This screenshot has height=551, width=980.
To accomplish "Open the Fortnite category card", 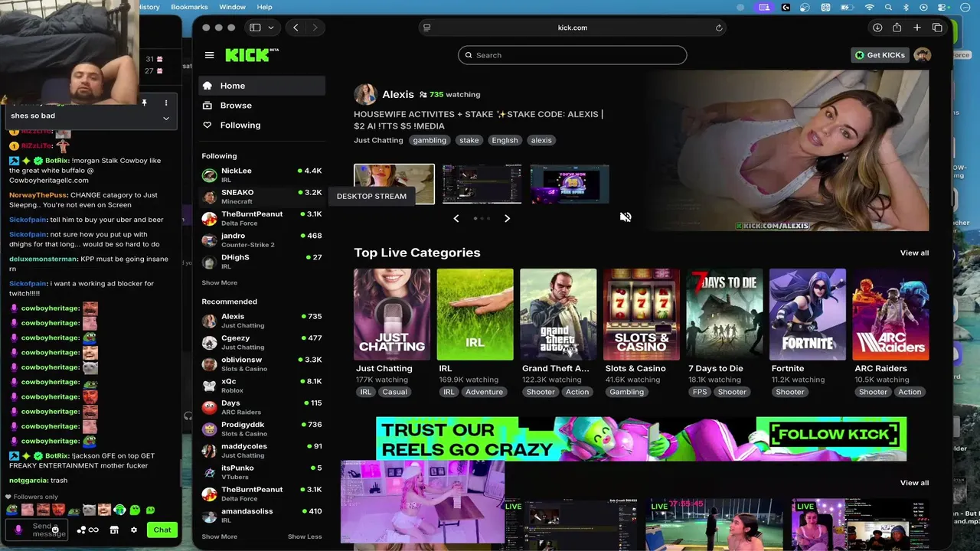I will [808, 315].
